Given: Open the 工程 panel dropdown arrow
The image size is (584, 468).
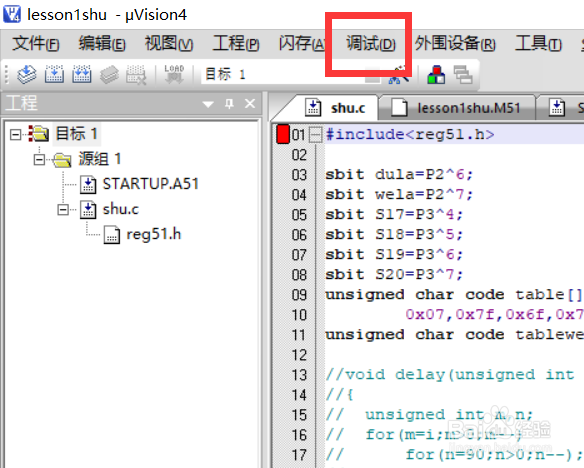Looking at the screenshot, I should coord(208,104).
